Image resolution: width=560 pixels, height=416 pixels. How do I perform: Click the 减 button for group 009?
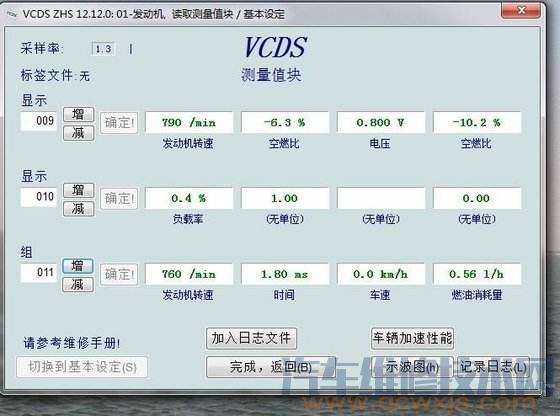click(79, 133)
